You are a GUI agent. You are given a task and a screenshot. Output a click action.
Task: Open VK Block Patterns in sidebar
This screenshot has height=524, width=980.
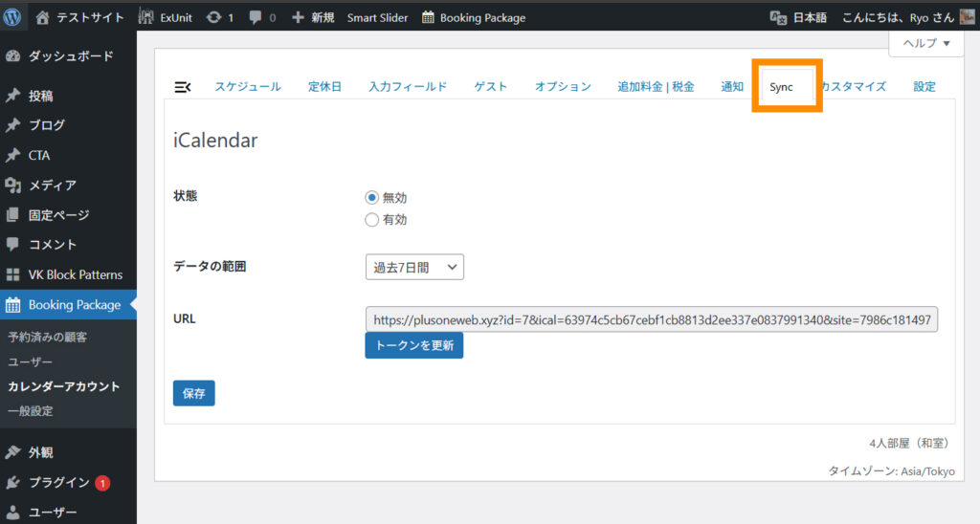(75, 274)
